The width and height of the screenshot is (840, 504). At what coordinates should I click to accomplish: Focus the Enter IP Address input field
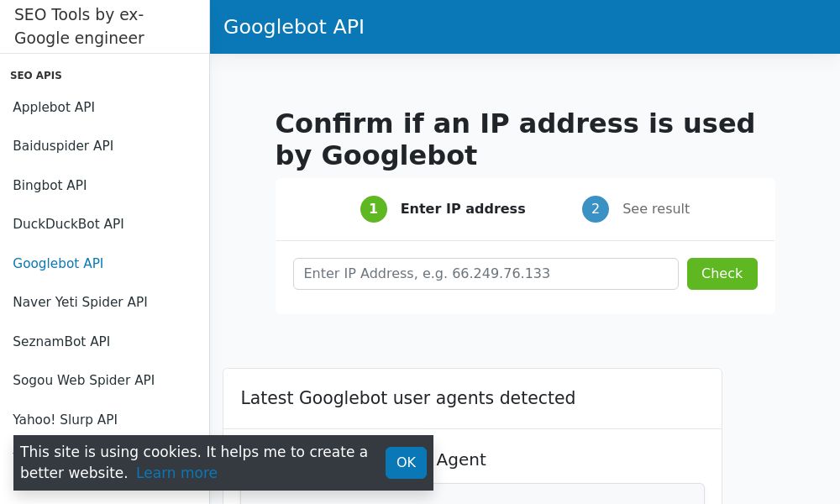(486, 274)
